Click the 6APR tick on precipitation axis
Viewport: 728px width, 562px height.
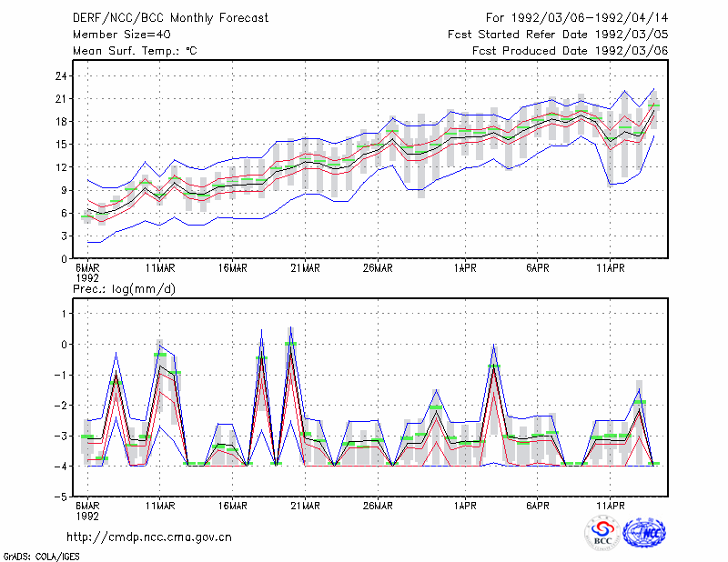[x=538, y=506]
